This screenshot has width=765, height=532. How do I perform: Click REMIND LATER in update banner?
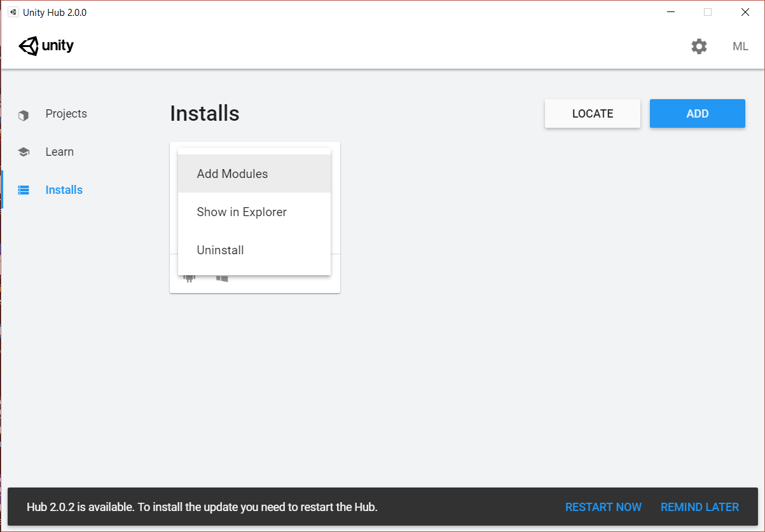pyautogui.click(x=700, y=507)
